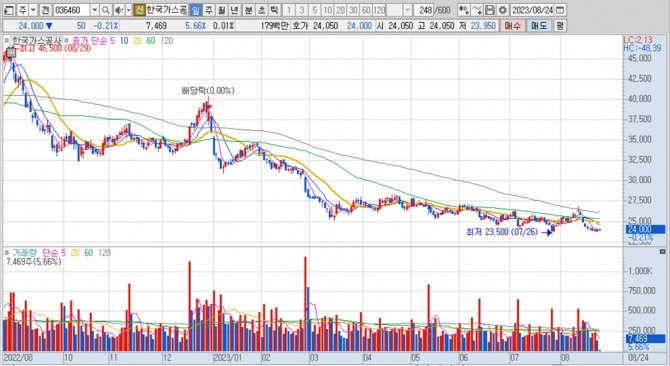Screen dimensions: 670x366
Task: Click the 한국가스공사 chart legend label
Action: point(36,41)
